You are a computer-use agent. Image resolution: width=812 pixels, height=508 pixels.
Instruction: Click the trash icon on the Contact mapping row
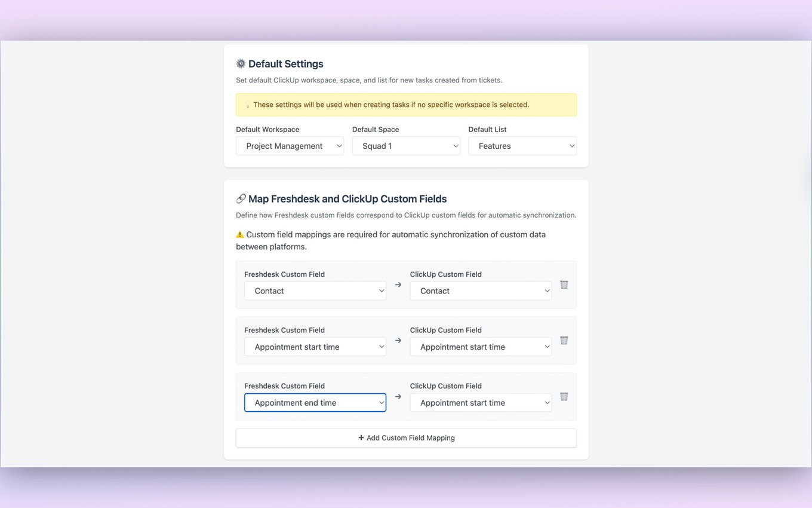click(x=564, y=284)
